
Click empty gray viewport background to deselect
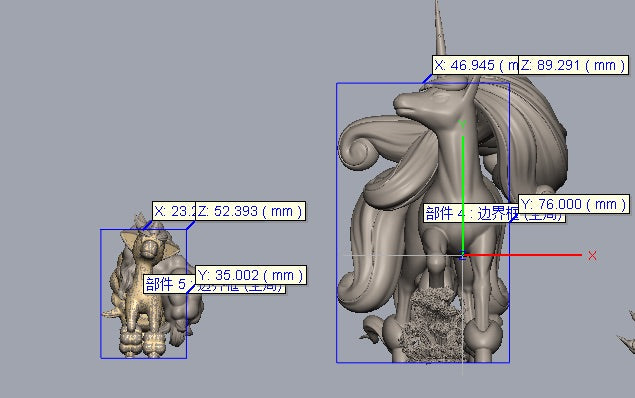(162, 101)
